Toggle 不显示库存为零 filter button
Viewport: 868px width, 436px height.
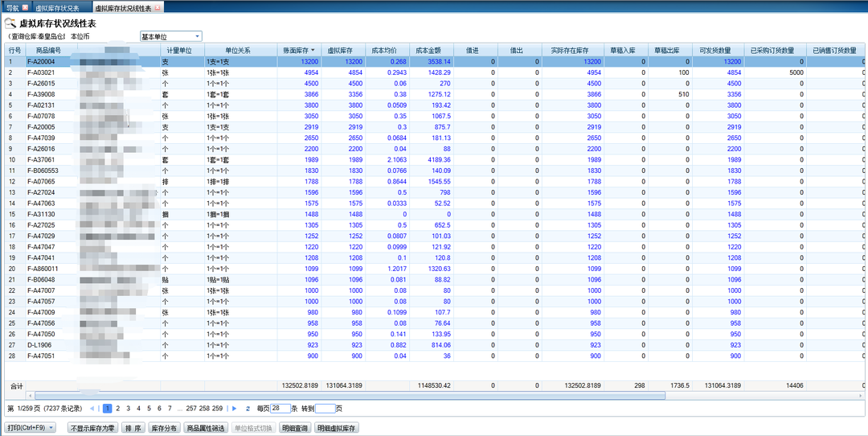coord(92,428)
